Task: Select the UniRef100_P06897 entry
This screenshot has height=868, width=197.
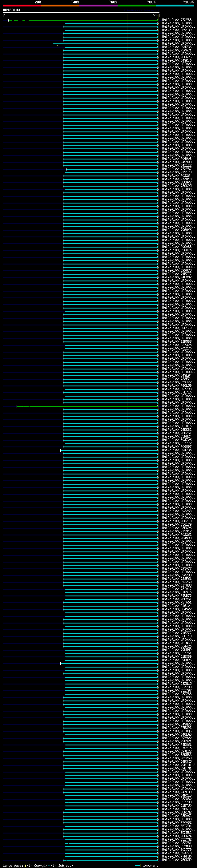Action: [177, 446]
